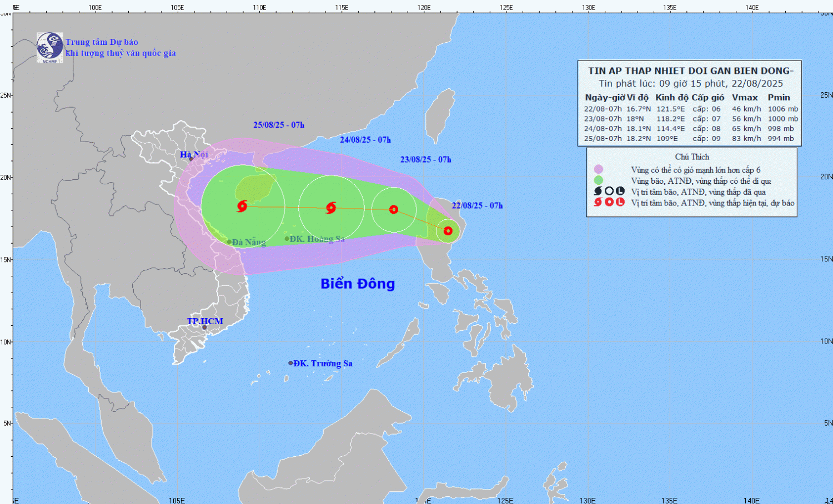Click the NCHMF logo at top left

49,47
